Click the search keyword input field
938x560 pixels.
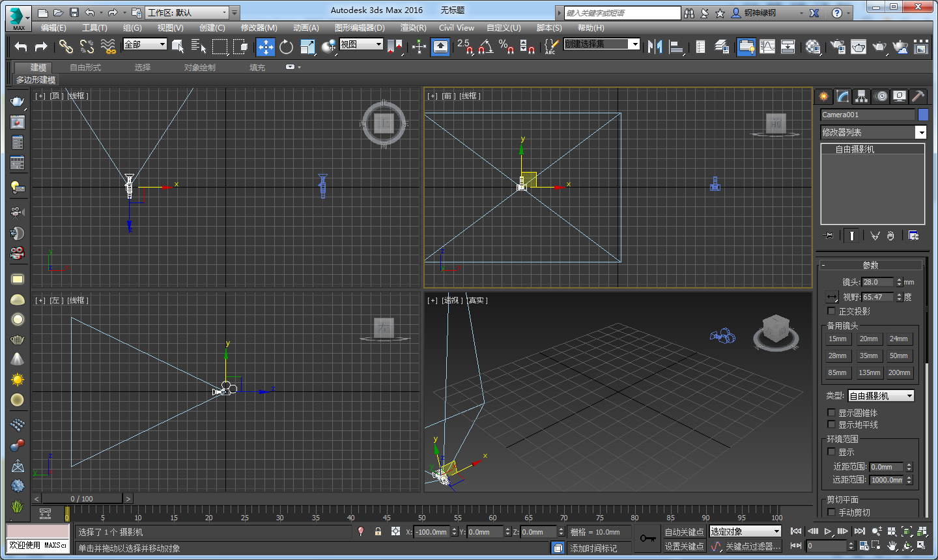(x=622, y=13)
